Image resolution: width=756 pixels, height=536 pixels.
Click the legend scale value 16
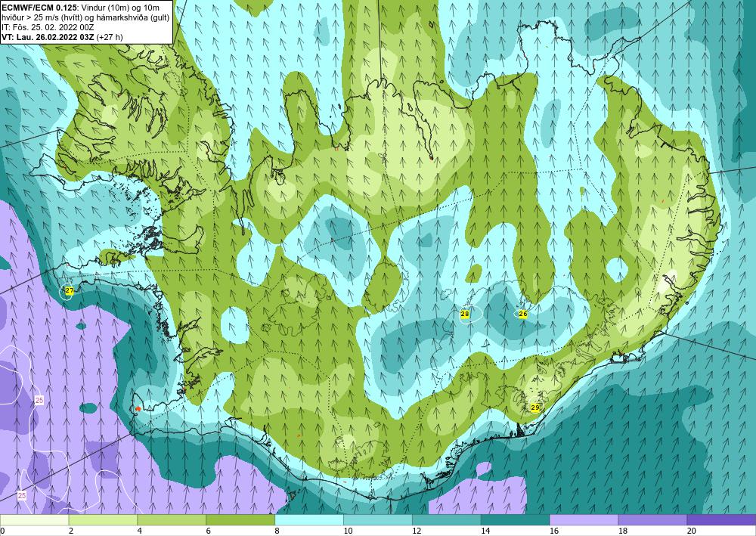click(554, 531)
